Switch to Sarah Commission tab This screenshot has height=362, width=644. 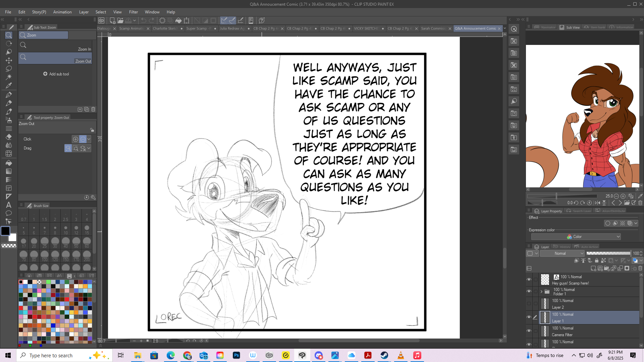pos(433,28)
